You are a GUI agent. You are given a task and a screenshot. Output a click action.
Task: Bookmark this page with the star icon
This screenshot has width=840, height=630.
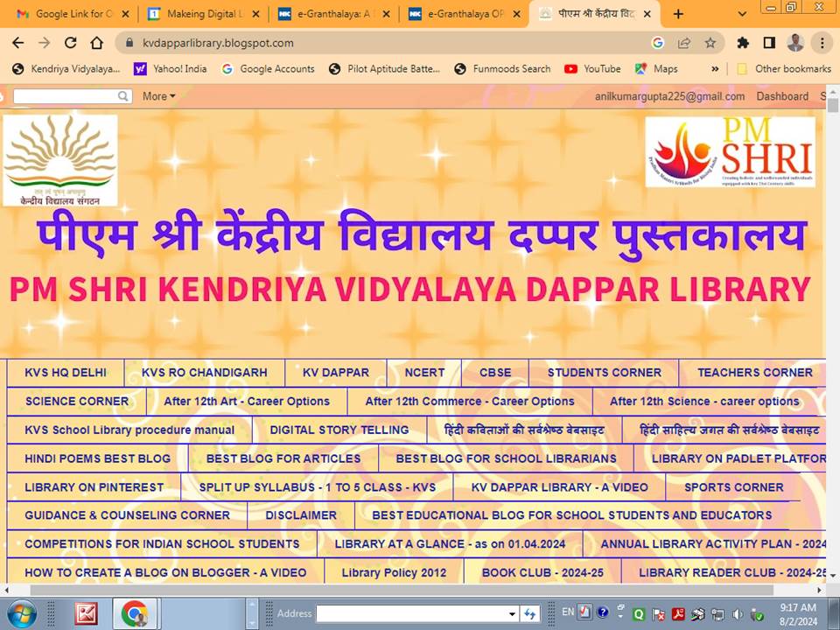coord(710,43)
